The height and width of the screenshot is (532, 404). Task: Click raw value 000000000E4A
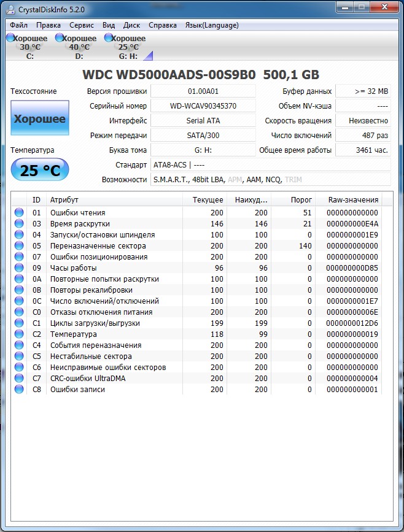coord(352,223)
